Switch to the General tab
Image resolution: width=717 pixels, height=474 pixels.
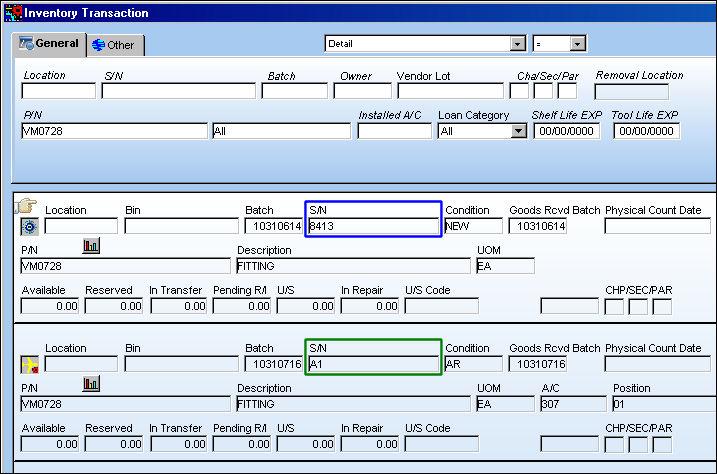click(49, 44)
